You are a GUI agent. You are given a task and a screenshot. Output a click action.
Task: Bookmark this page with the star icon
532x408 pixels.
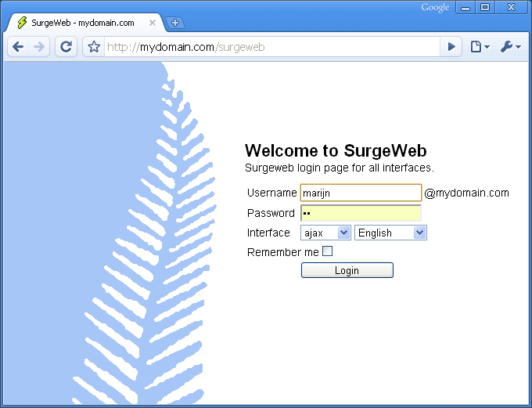pyautogui.click(x=94, y=47)
